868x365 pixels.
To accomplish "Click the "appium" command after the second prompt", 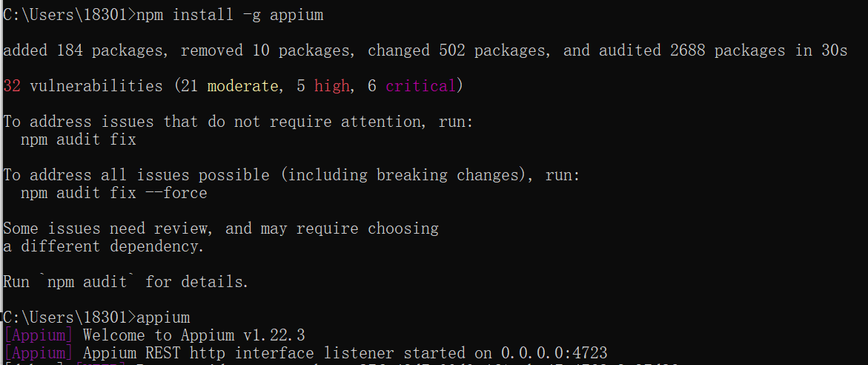I will pyautogui.click(x=163, y=318).
